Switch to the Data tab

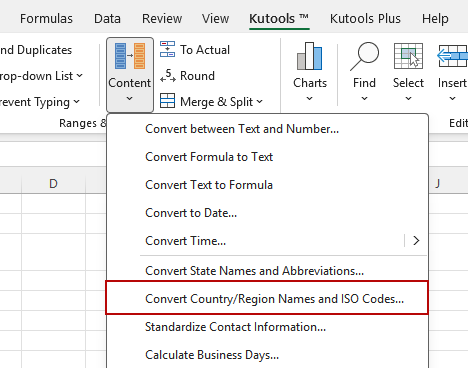point(107,19)
